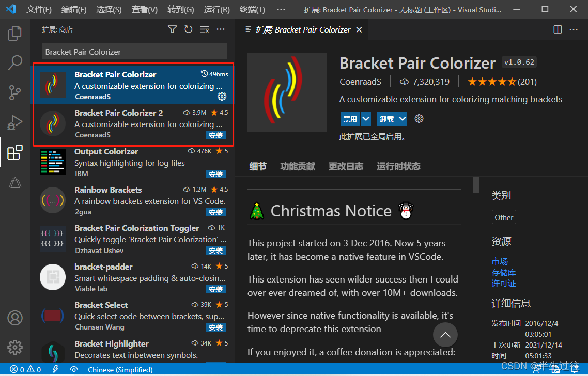588x376 pixels.
Task: Select Bracket Highlighter in extension list
Action: [x=132, y=349]
